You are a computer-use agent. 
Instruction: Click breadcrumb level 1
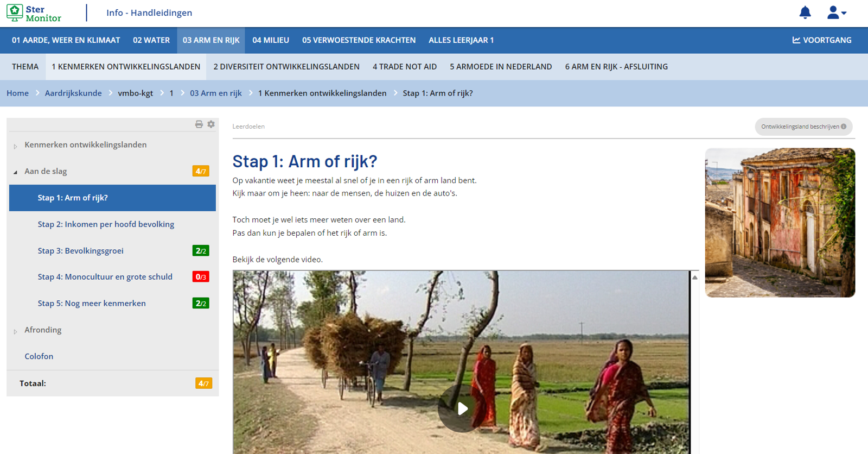pos(171,93)
